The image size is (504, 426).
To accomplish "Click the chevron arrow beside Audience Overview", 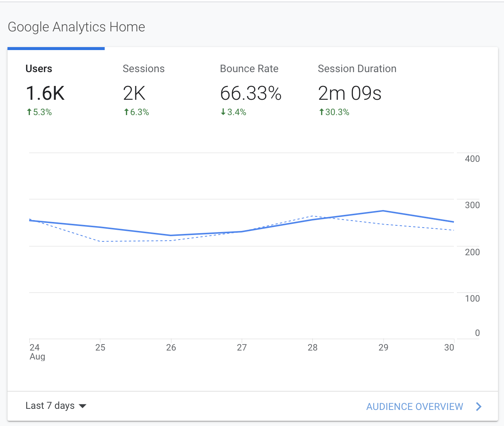I will 479,407.
